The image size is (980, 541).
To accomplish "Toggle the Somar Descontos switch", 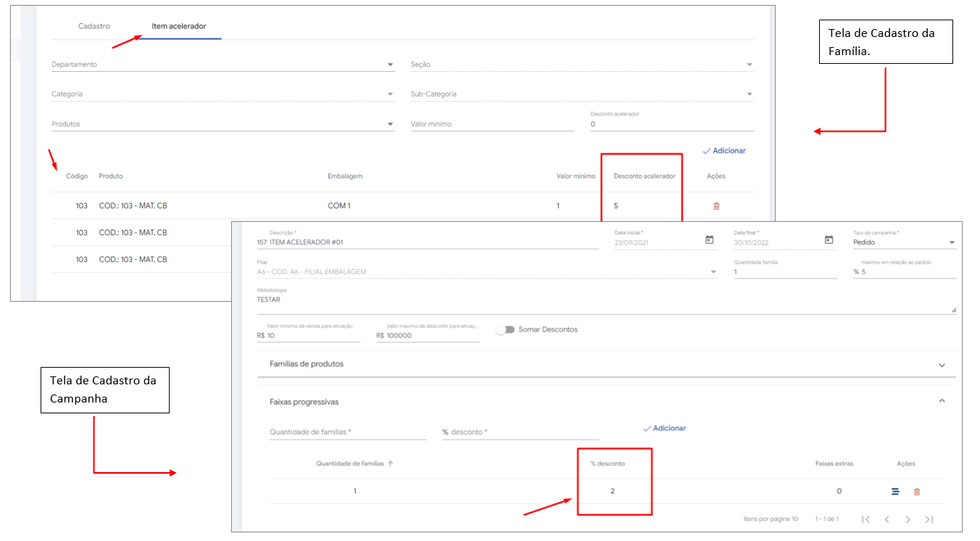I will [505, 329].
